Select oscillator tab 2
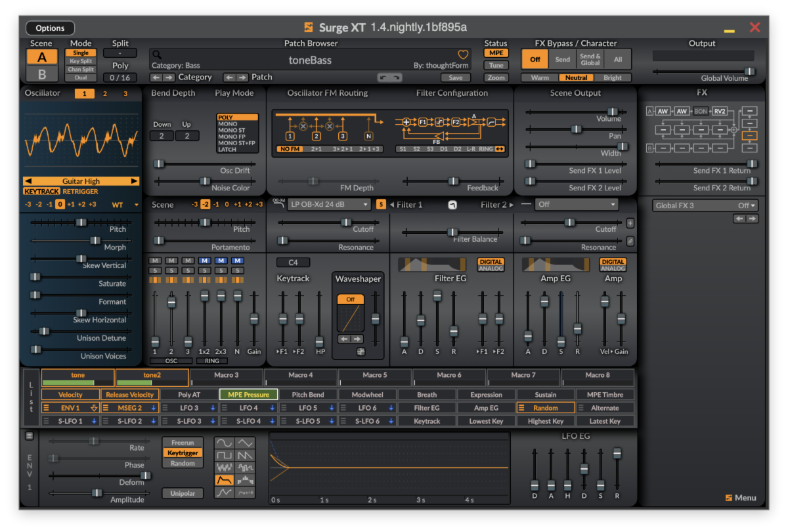The height and width of the screenshot is (532, 788). (104, 94)
